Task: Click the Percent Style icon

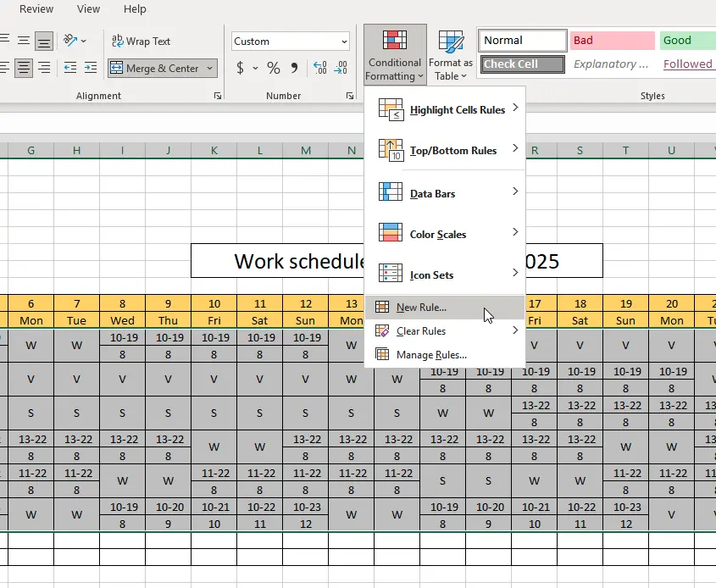Action: click(x=273, y=68)
